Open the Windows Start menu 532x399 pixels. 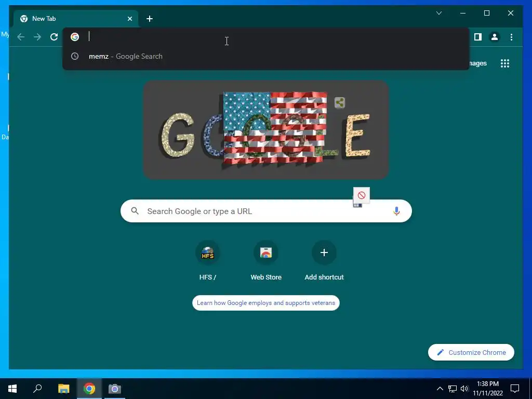[x=12, y=389]
